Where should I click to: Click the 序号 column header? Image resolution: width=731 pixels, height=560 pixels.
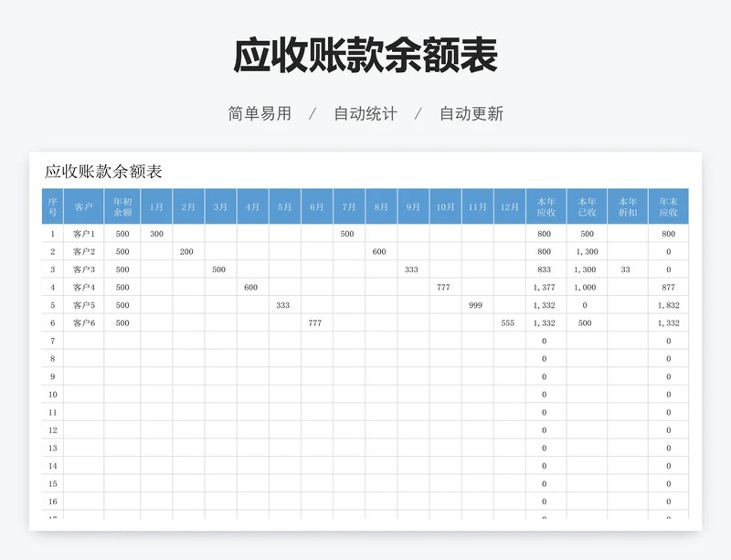(x=53, y=206)
